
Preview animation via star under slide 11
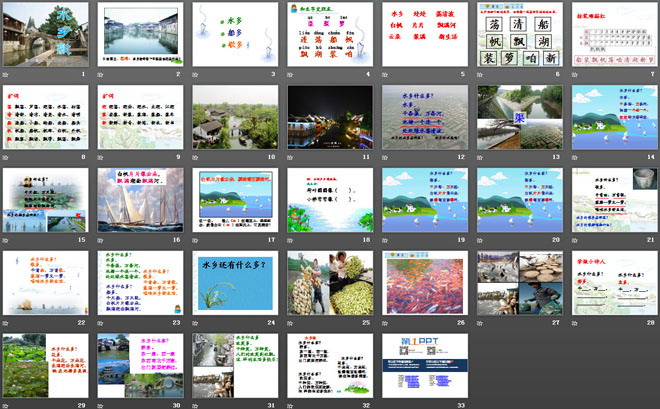tap(290, 158)
